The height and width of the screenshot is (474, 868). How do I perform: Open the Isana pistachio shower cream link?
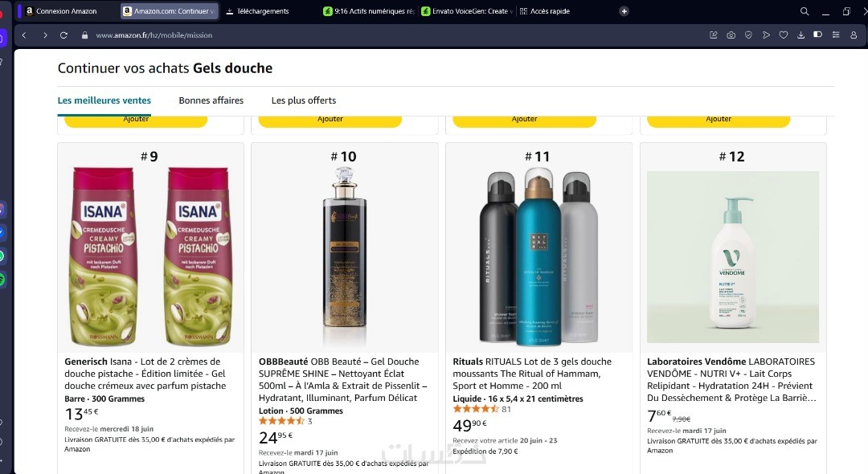click(145, 374)
